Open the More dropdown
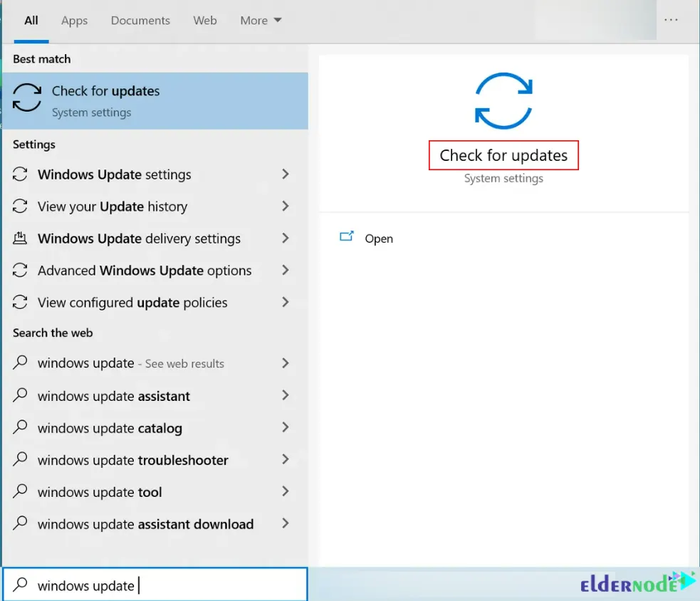 [x=261, y=21]
